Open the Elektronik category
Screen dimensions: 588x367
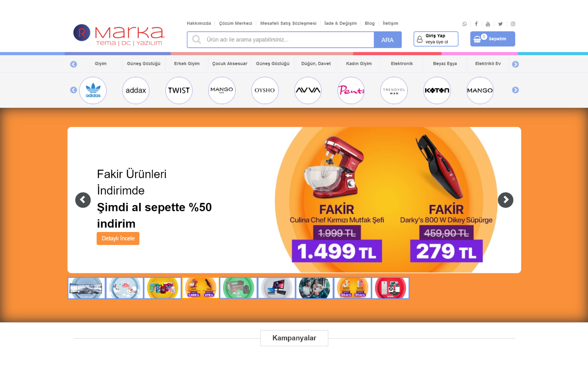(x=402, y=64)
